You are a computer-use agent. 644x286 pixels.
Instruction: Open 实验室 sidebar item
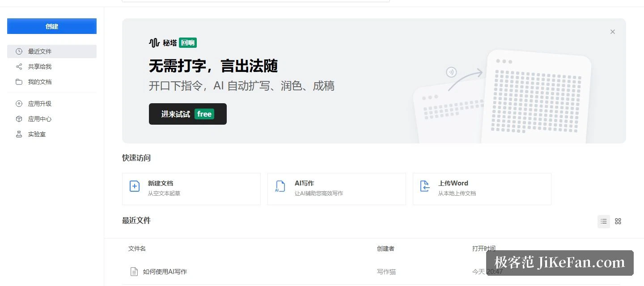coord(52,134)
